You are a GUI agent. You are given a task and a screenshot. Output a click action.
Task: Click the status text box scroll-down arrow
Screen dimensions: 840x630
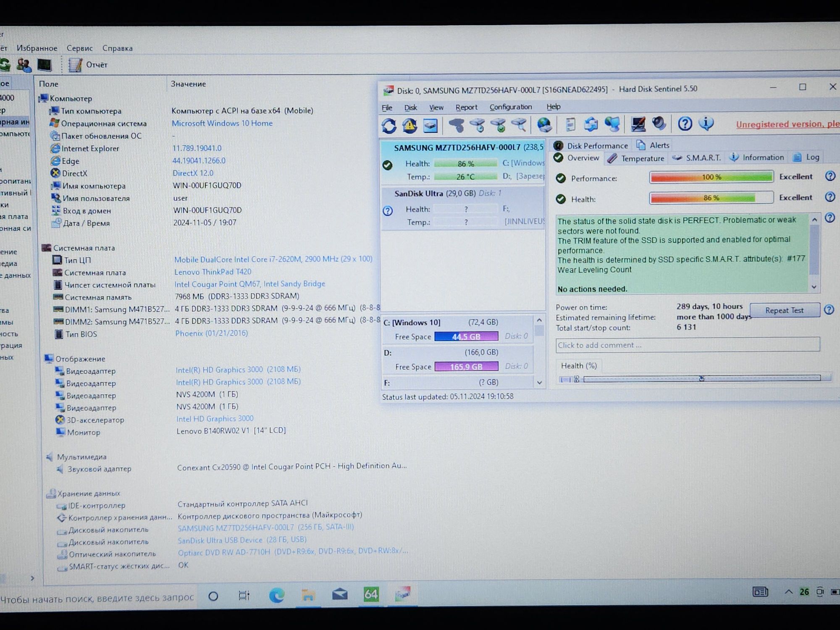pos(814,287)
